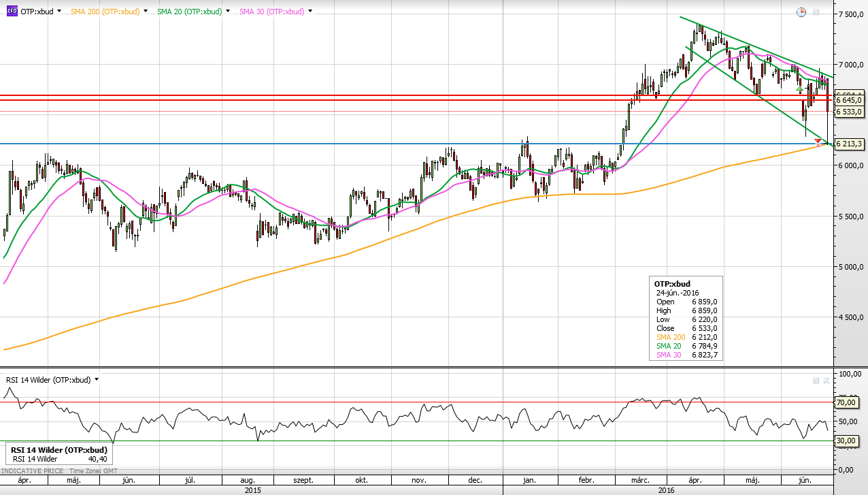
Task: Click the green up-arrow buy marker
Action: 800,90
